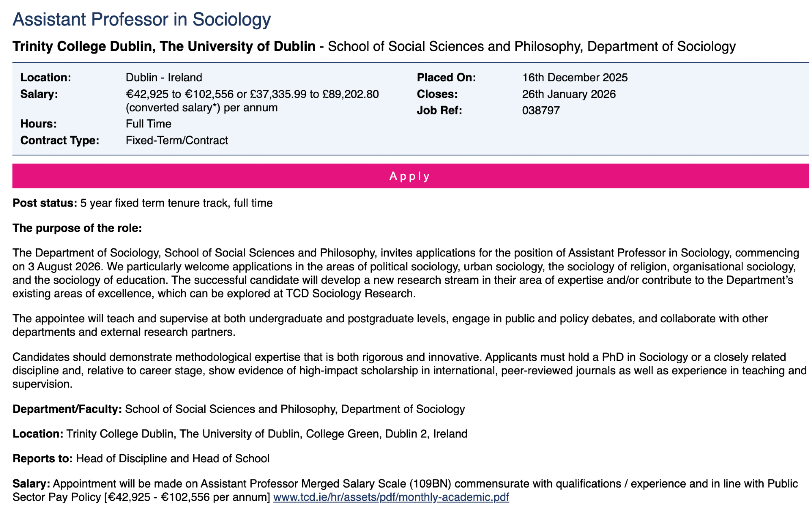Click the Assistant Professor in Sociology page title
This screenshot has width=812, height=509.
click(141, 19)
